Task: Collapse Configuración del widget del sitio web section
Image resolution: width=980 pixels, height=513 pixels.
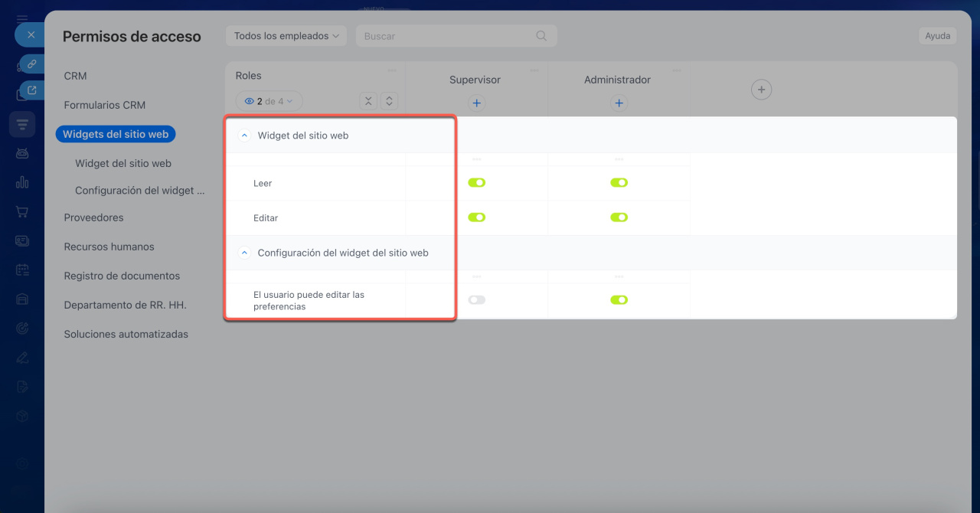Action: pos(244,253)
